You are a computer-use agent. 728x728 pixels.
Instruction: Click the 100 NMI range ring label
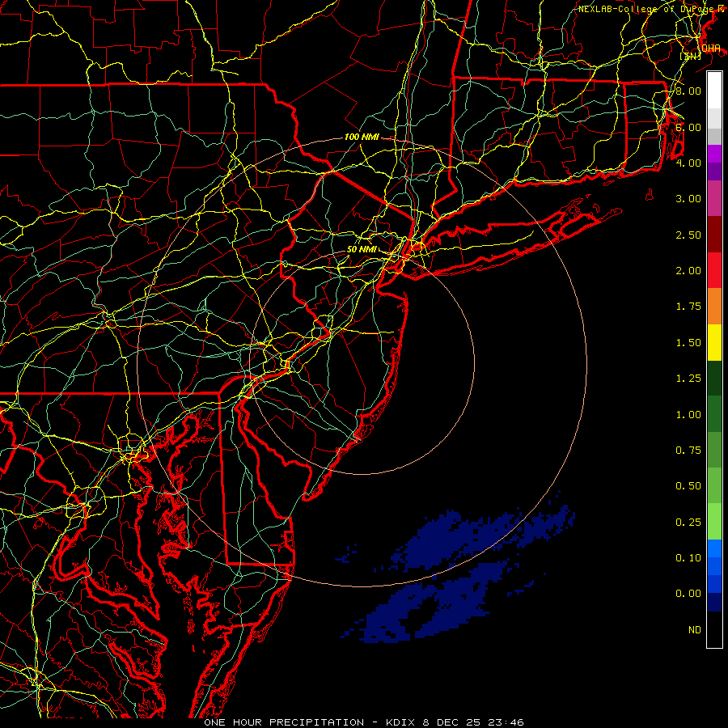[x=362, y=137]
